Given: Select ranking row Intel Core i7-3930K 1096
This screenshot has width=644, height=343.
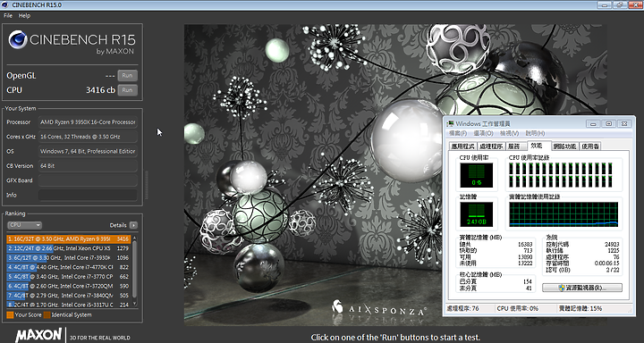Looking at the screenshot, I should [69, 257].
